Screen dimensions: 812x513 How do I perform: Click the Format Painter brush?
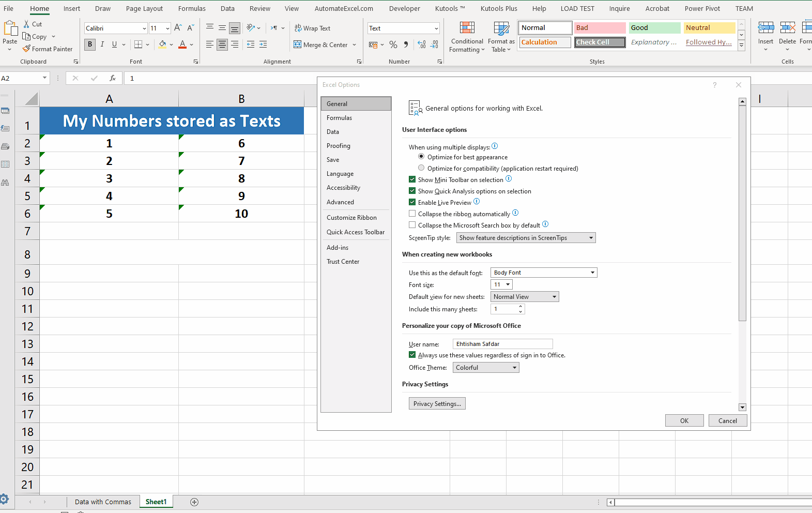pyautogui.click(x=27, y=49)
